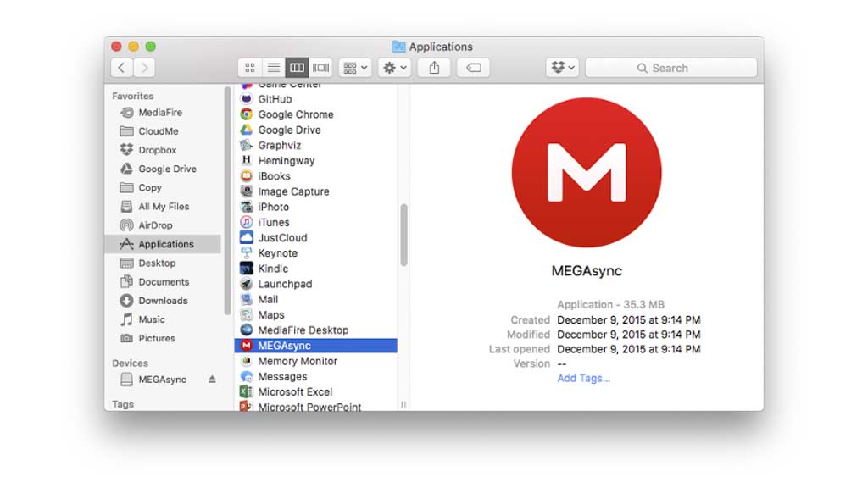Open AirDrop in the sidebar

155,225
